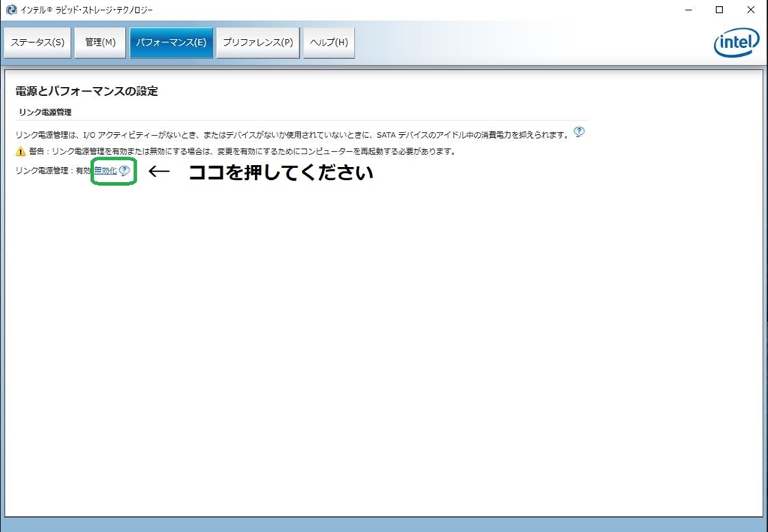The image size is (768, 532).
Task: Minimize the Intel Rapid Storage window
Action: pyautogui.click(x=688, y=10)
